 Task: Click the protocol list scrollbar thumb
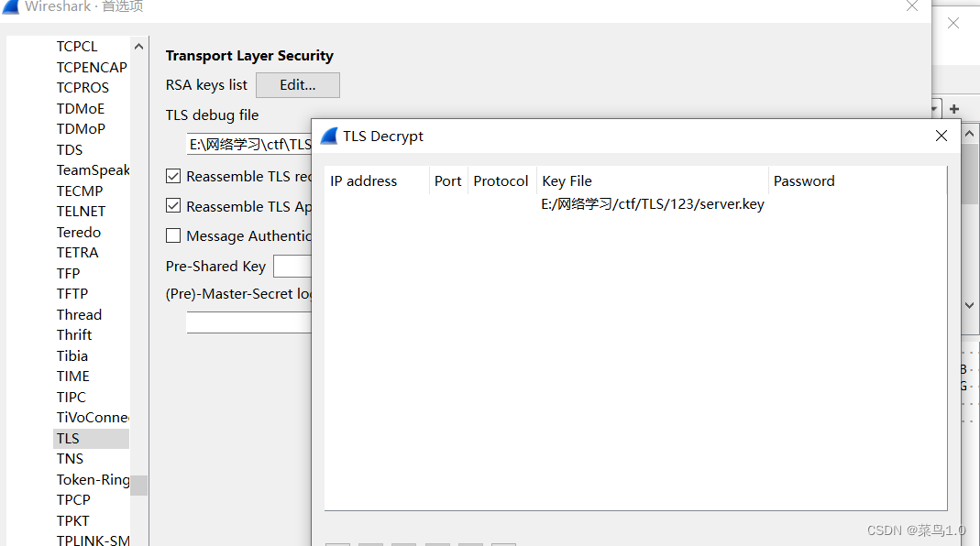138,487
